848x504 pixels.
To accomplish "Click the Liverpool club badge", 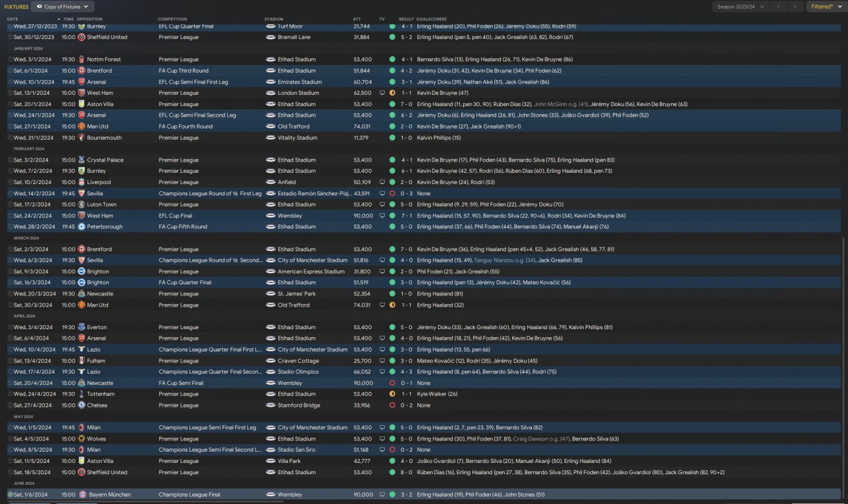I will click(81, 182).
